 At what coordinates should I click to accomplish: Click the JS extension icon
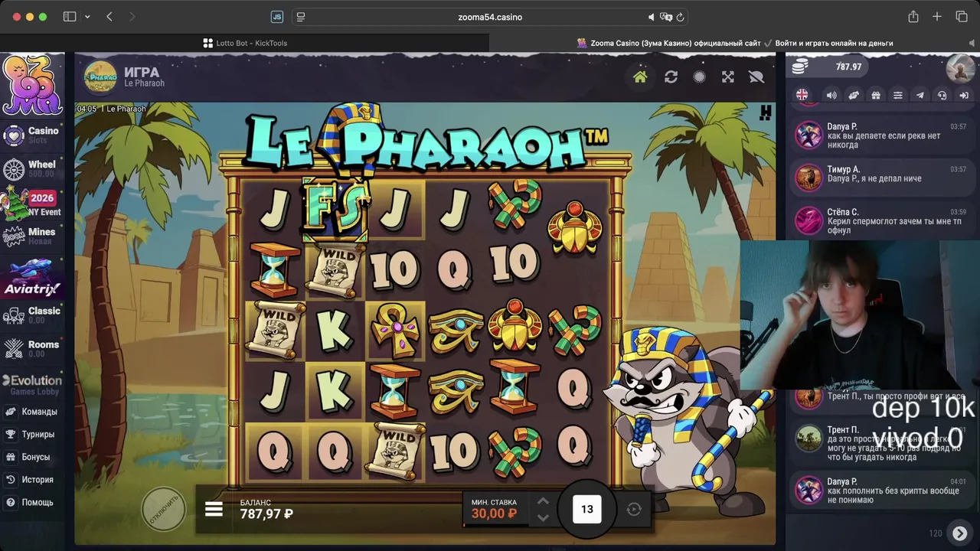coord(277,17)
